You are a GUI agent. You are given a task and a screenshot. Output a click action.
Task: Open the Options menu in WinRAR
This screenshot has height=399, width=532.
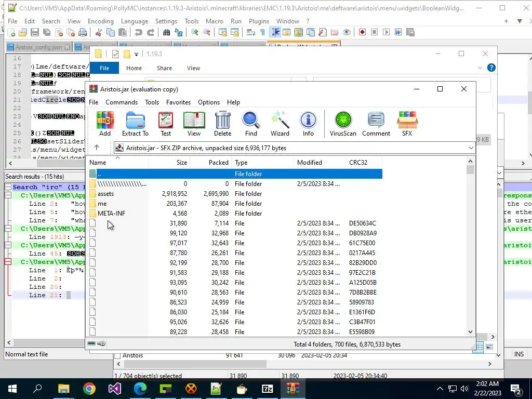[x=209, y=102]
